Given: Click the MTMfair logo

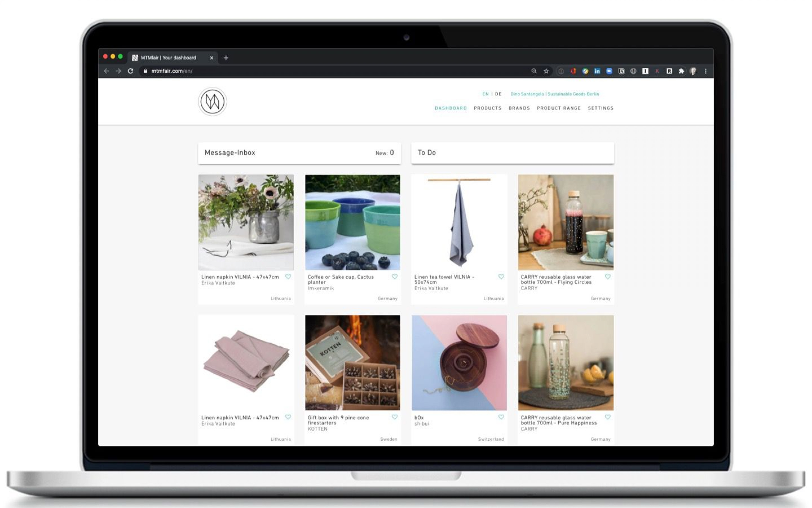Looking at the screenshot, I should (x=212, y=101).
